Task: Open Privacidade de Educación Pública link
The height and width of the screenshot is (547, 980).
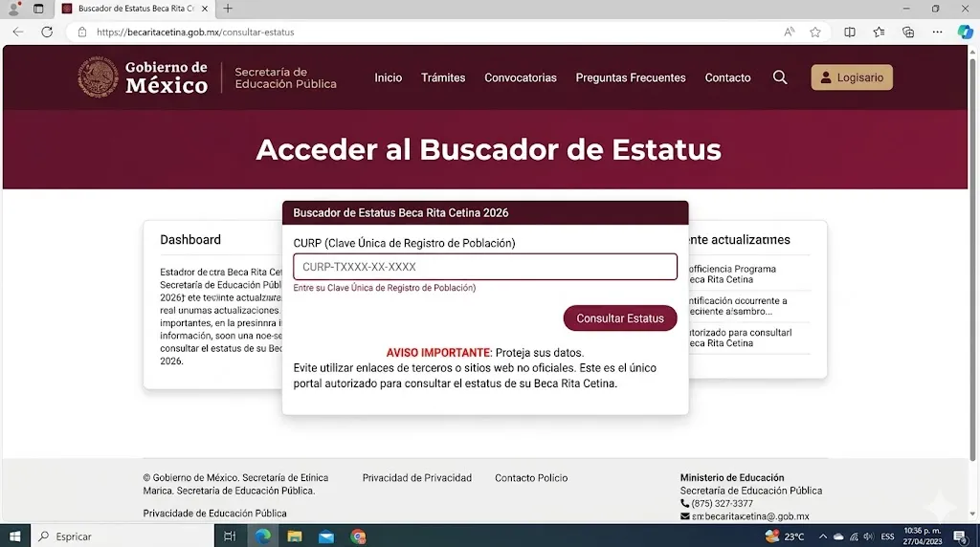Action: tap(214, 514)
